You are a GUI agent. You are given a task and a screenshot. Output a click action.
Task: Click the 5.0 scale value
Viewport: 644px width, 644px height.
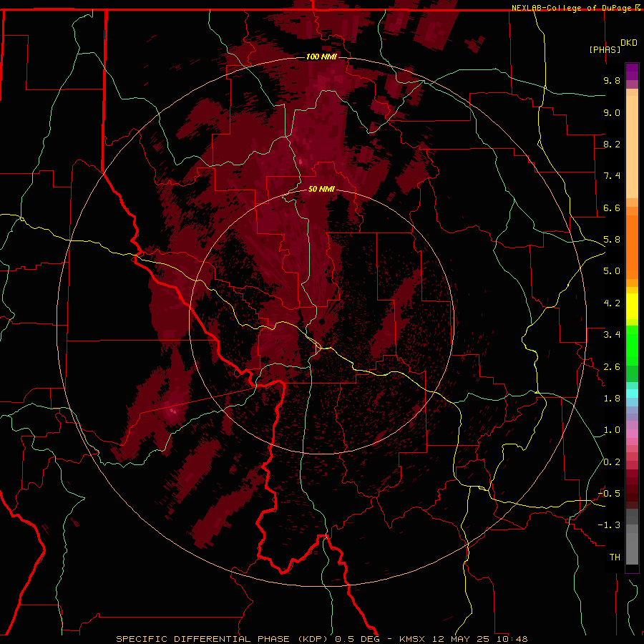tap(612, 271)
